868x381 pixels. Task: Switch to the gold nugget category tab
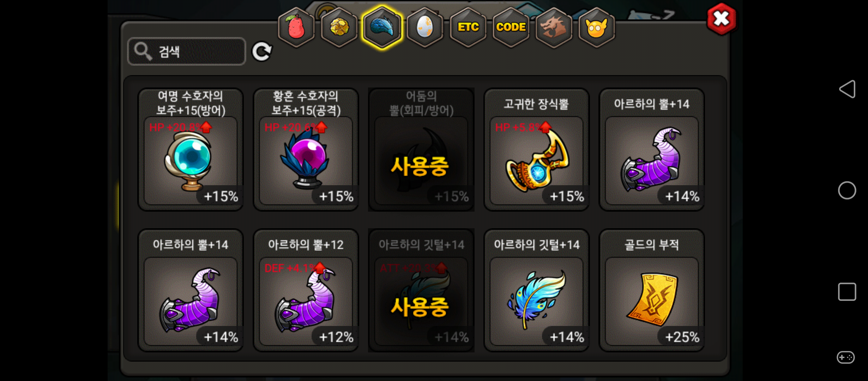point(339,28)
